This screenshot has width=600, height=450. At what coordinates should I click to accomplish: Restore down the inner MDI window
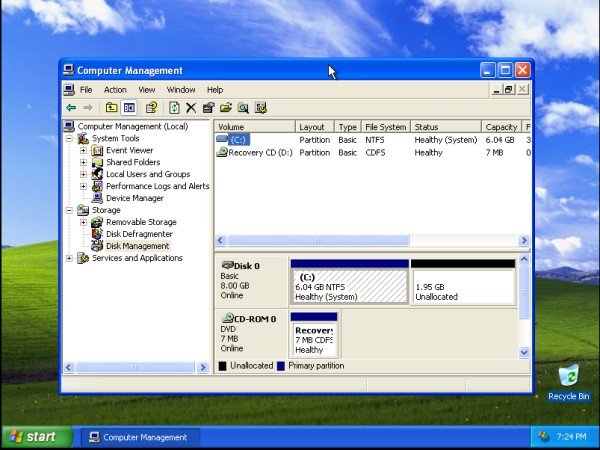508,90
